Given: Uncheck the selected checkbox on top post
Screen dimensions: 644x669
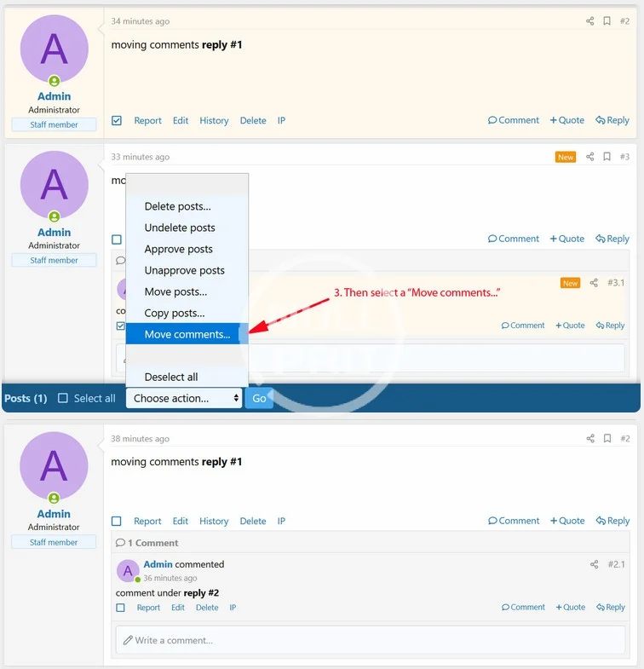Looking at the screenshot, I should coord(117,121).
